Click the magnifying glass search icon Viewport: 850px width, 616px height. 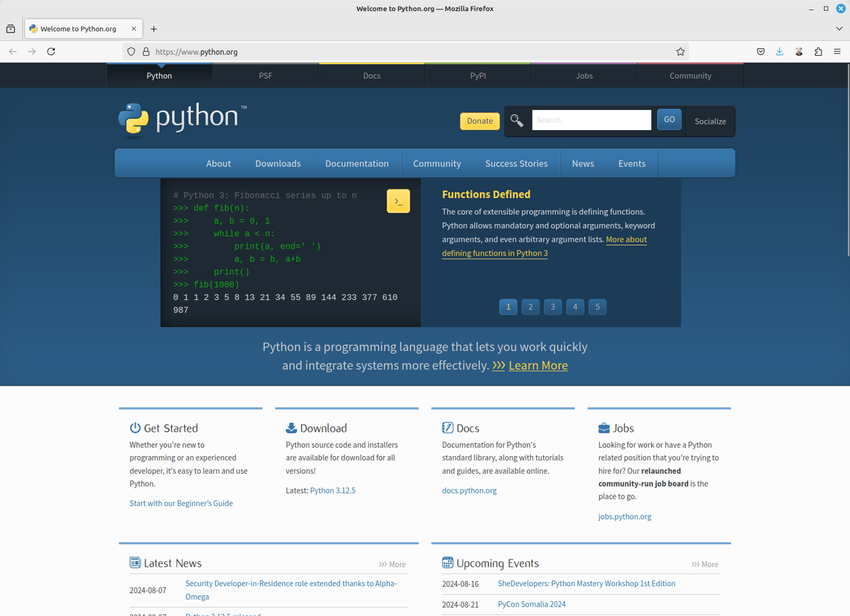[x=517, y=121]
